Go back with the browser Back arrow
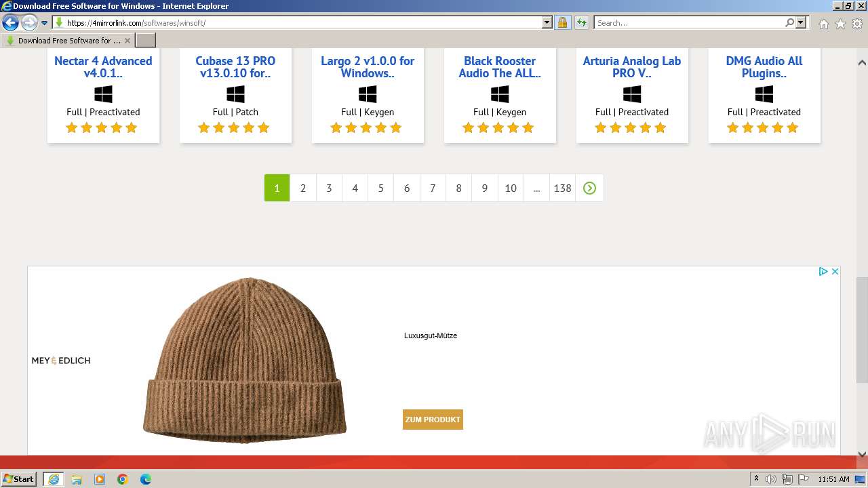The image size is (868, 488). click(x=10, y=23)
